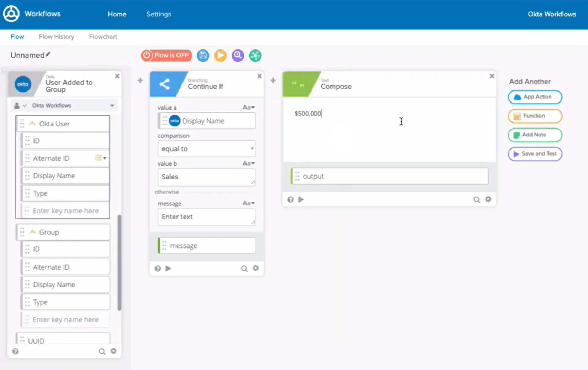Click Group Enter key name here field

click(x=65, y=319)
